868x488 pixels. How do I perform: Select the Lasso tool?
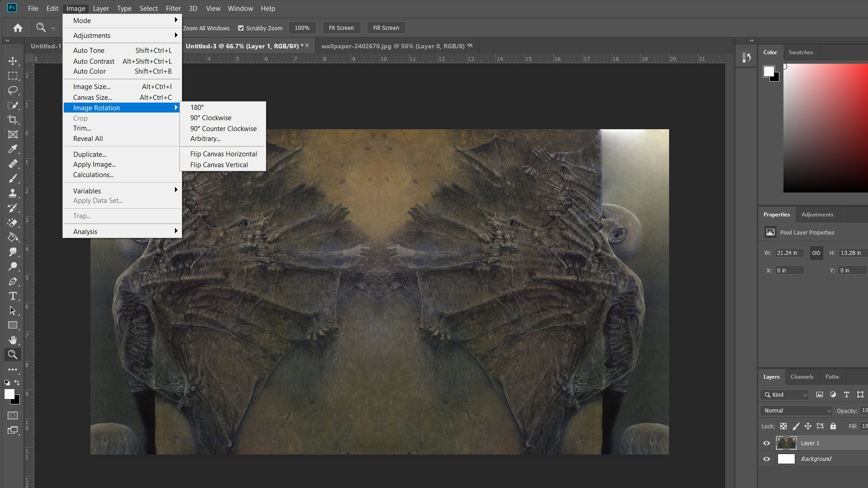[x=13, y=90]
